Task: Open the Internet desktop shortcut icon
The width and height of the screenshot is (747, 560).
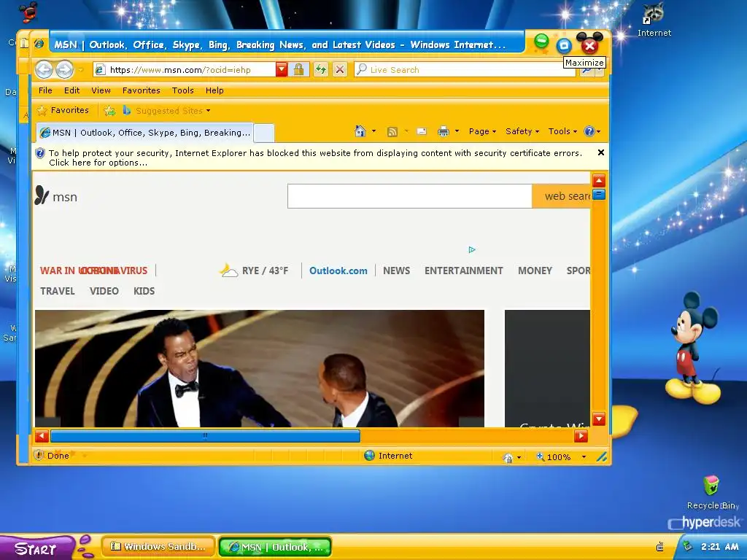Action: point(654,20)
